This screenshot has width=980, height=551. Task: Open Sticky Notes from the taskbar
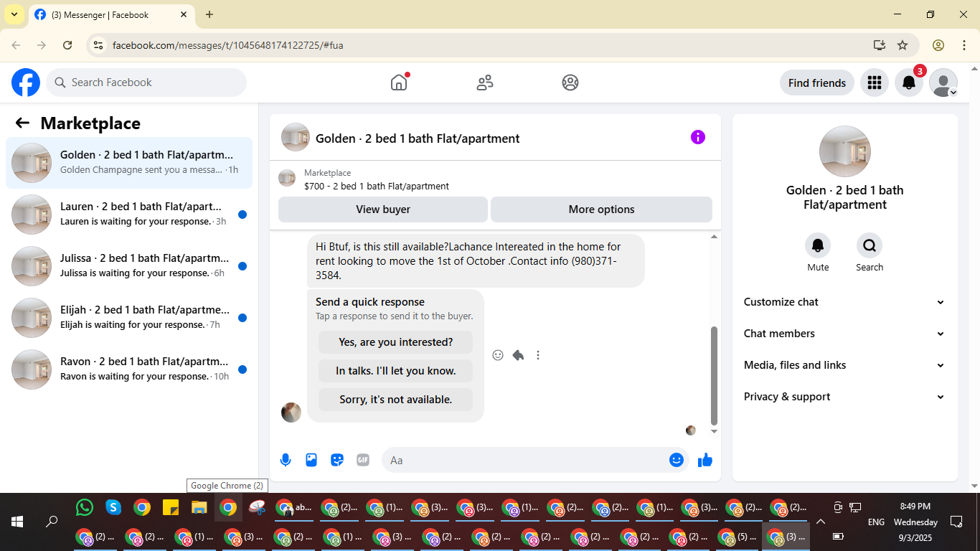click(171, 508)
